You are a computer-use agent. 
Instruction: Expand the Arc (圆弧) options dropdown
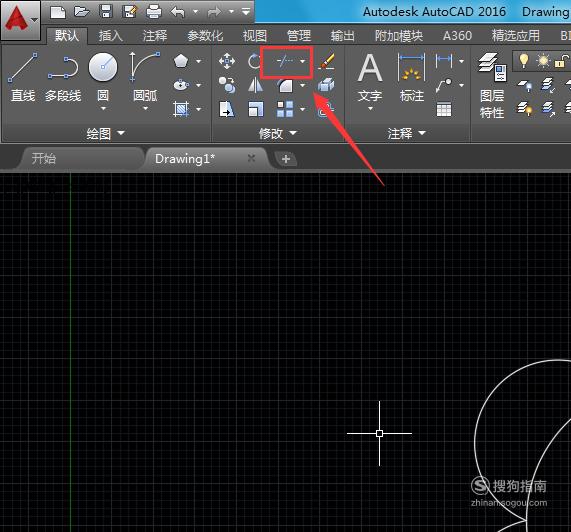[x=145, y=109]
